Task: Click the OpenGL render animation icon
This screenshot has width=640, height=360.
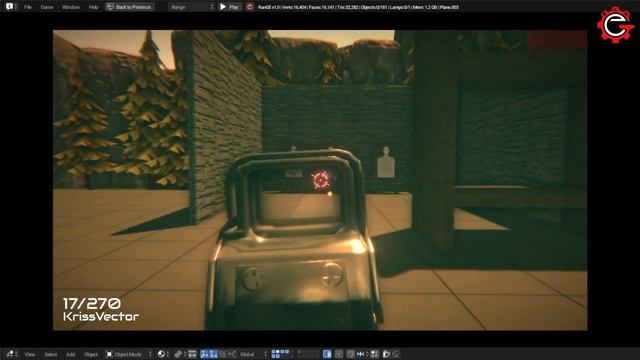Action: 396,354
